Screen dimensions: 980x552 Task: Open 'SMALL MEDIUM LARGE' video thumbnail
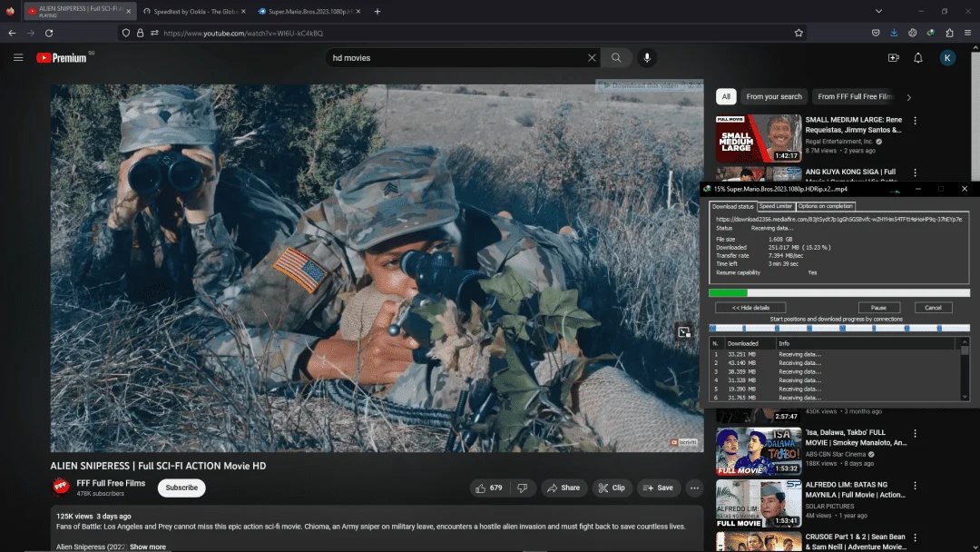pos(758,138)
